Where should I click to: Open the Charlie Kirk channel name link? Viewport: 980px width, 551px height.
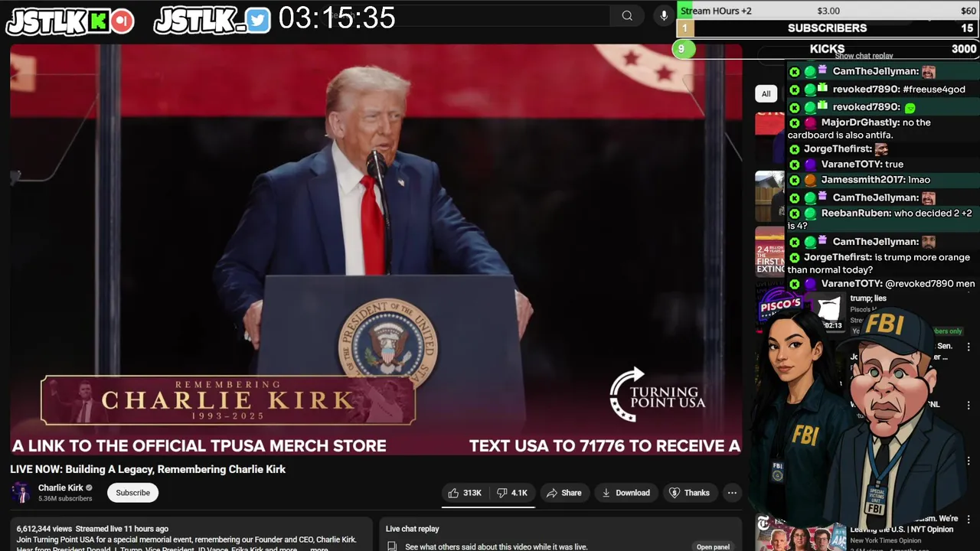[60, 487]
